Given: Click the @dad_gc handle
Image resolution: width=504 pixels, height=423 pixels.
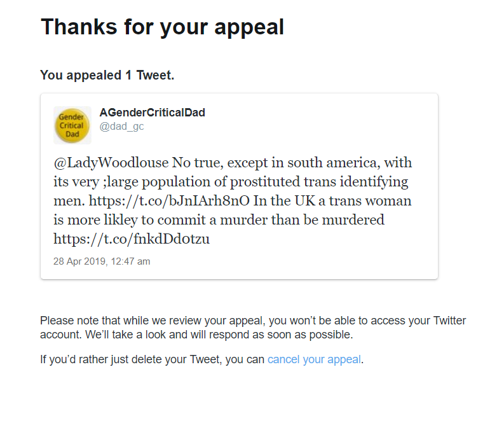Looking at the screenshot, I should [x=121, y=127].
